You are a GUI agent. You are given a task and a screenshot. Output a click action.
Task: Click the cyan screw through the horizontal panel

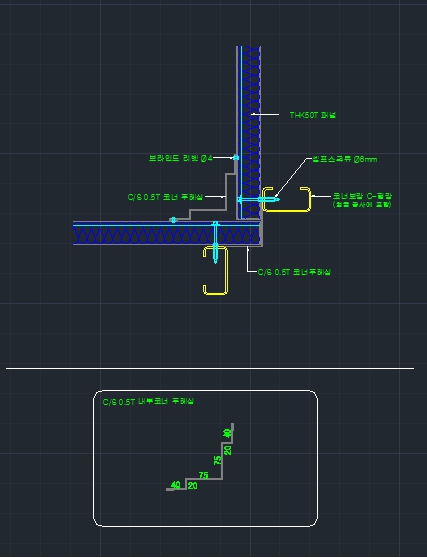pyautogui.click(x=215, y=242)
